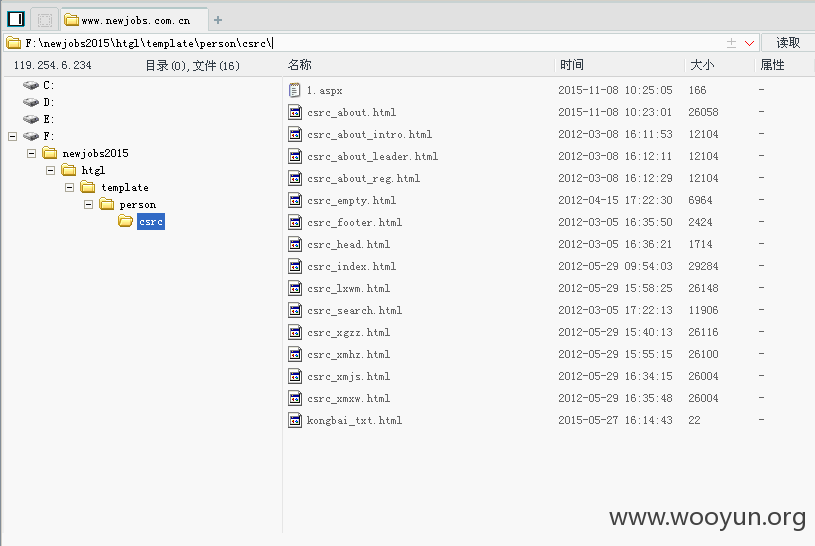
Task: Click the file size value 29284
Action: (703, 266)
